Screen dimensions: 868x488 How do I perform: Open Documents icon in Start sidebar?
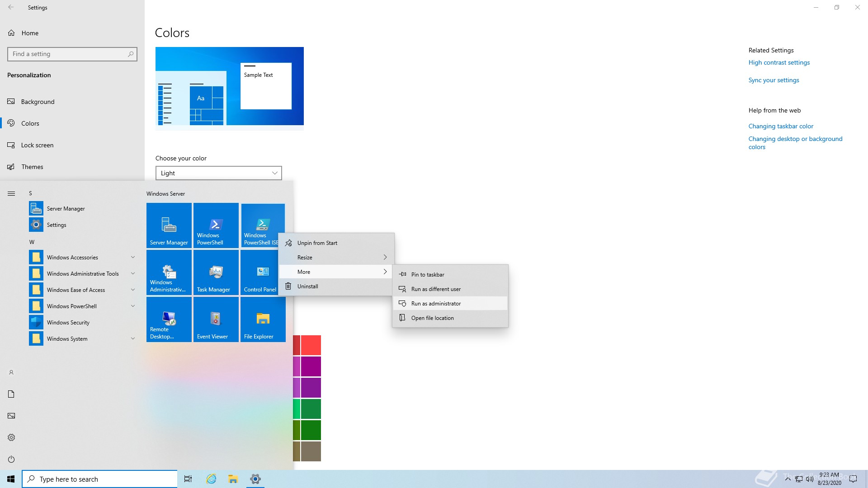click(x=11, y=394)
